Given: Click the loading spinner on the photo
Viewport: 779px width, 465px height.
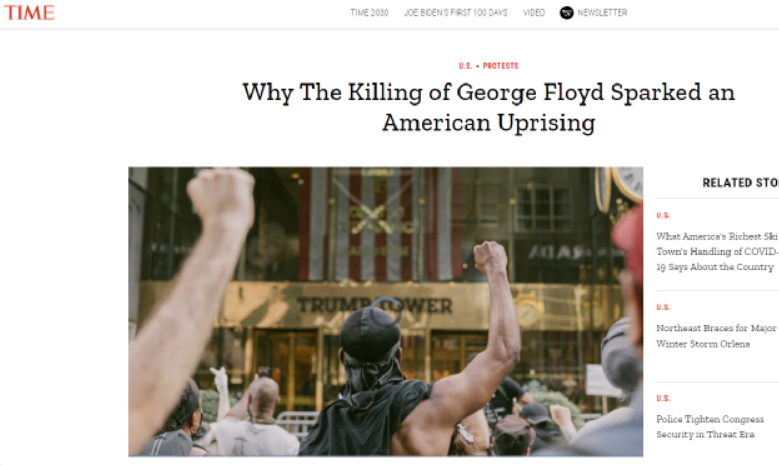Looking at the screenshot, I should click(x=386, y=311).
